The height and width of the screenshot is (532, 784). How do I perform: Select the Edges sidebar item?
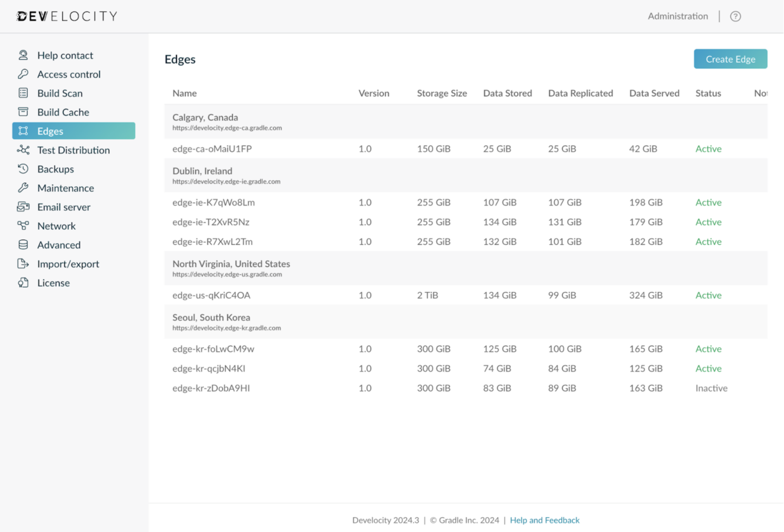point(73,131)
